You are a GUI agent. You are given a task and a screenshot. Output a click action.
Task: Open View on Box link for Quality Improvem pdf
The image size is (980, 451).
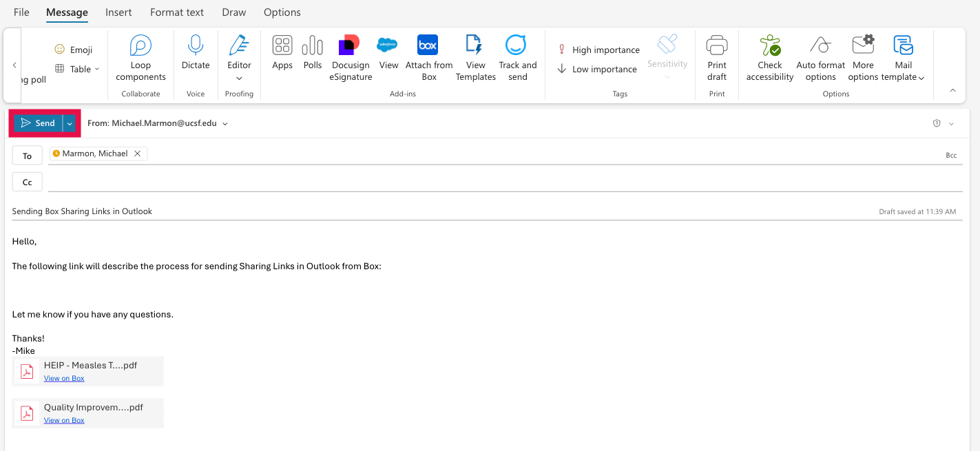(x=64, y=420)
